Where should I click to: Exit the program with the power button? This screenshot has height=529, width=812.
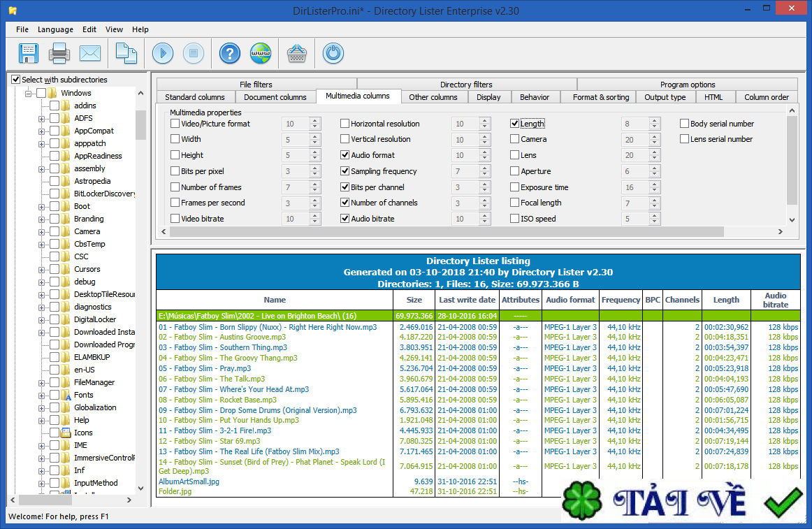coord(333,53)
